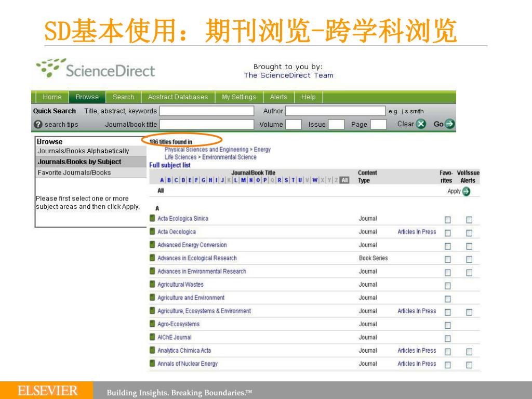Click the ScienceDirect logo
Viewport: 532px width, 399px height.
pos(96,68)
